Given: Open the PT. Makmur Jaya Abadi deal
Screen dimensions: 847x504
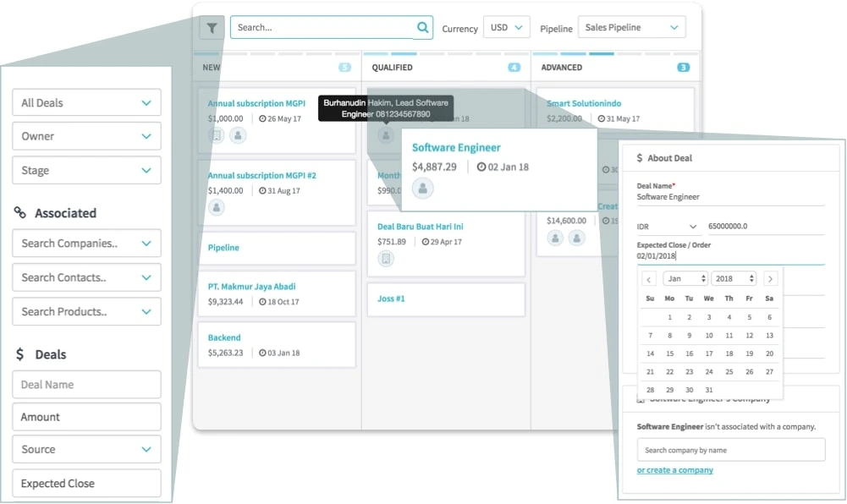Looking at the screenshot, I should click(x=251, y=287).
